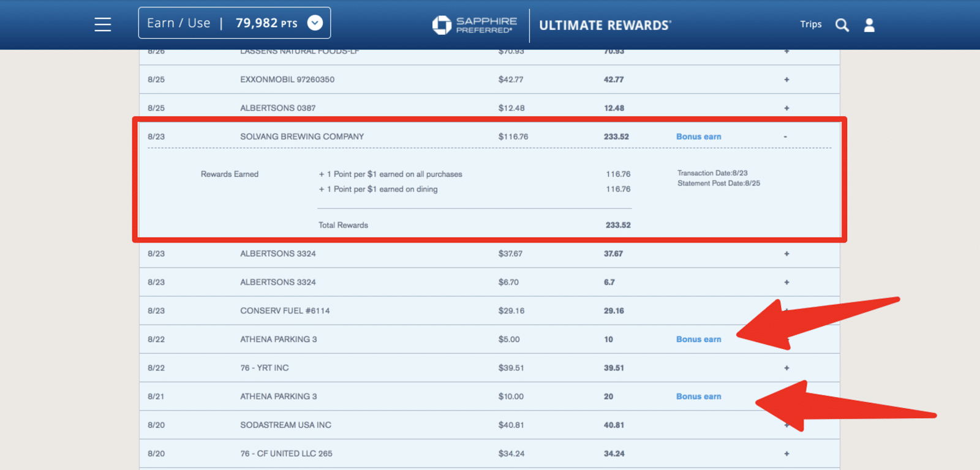Click the 20 points value
The height and width of the screenshot is (470, 980).
tap(608, 397)
